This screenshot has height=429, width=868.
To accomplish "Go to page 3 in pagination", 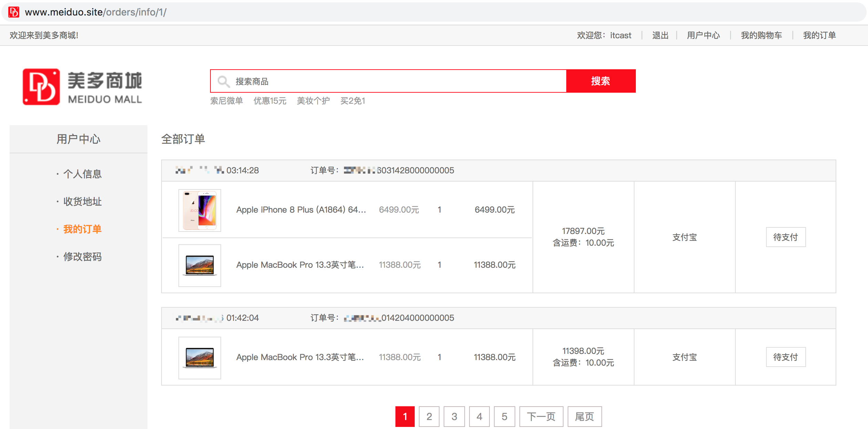I will point(454,417).
